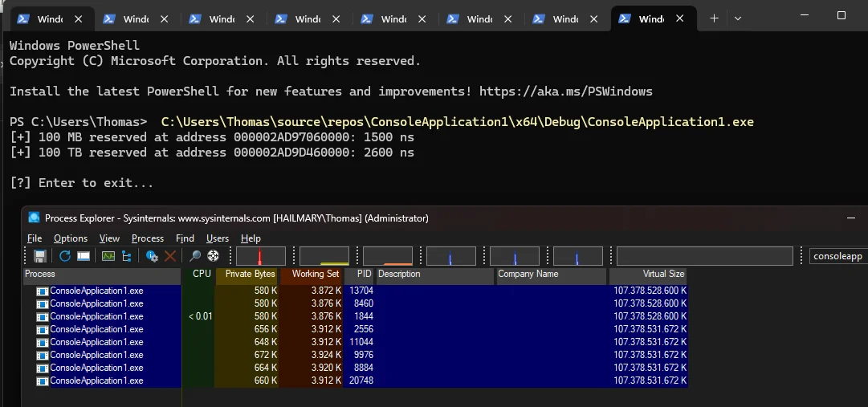Click the red X Kill Process icon

point(170,256)
